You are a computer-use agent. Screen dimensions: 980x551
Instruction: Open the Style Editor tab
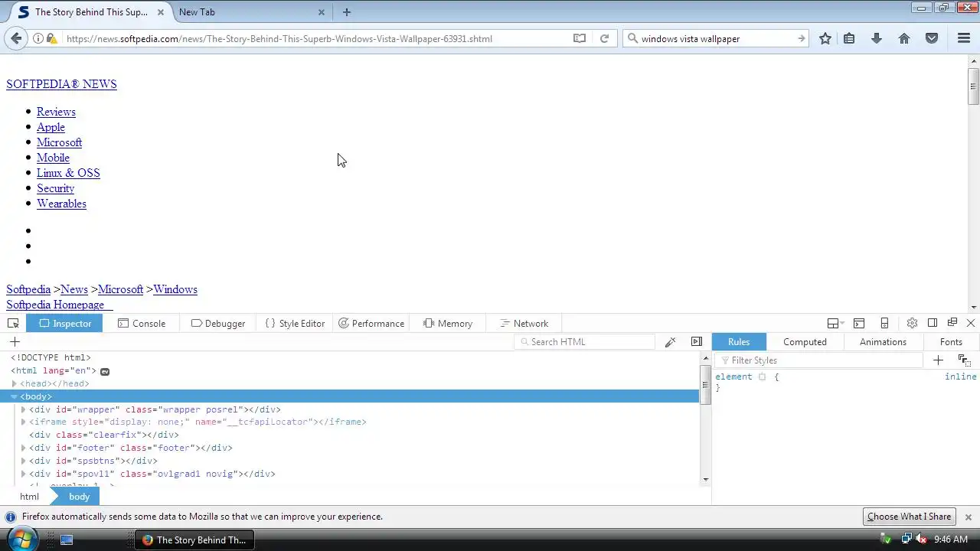(295, 323)
